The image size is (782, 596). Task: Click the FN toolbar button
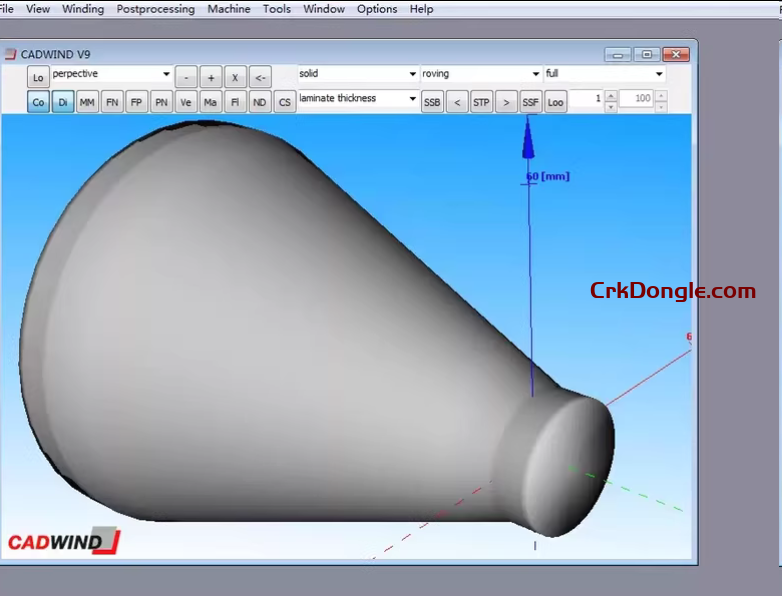pyautogui.click(x=112, y=102)
